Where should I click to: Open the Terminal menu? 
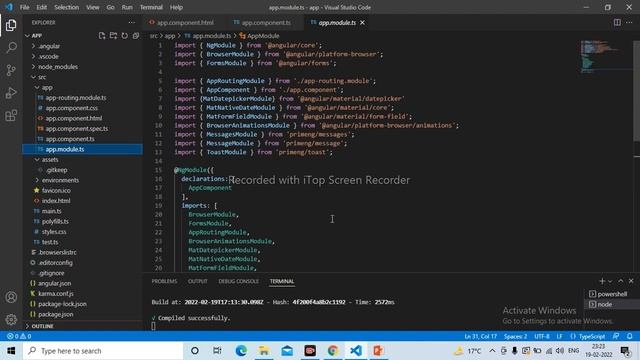tap(151, 7)
